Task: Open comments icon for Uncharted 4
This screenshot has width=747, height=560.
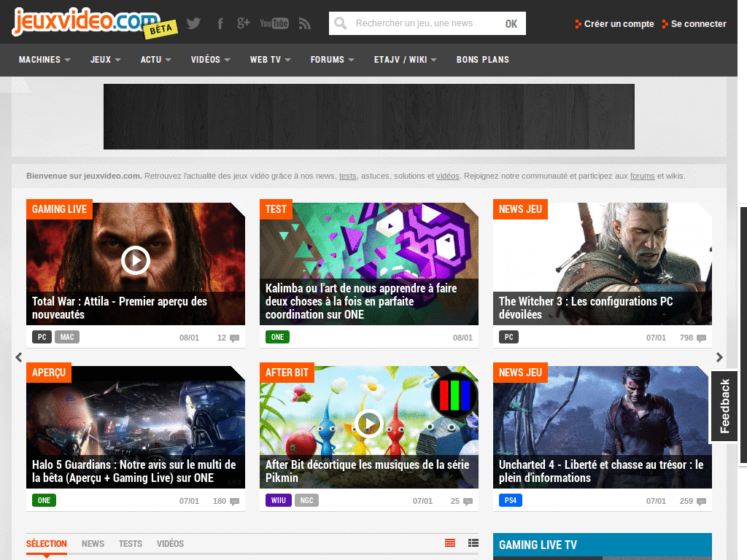Action: point(701,502)
